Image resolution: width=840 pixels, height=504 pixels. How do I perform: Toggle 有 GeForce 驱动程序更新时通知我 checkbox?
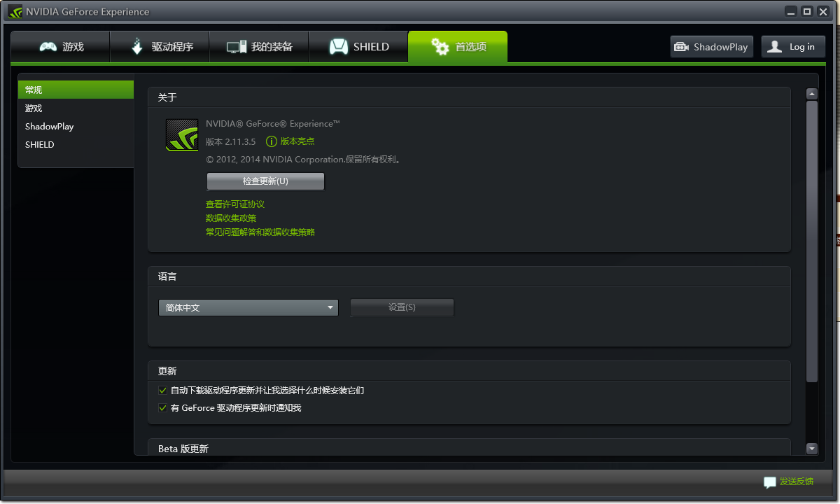(x=162, y=407)
